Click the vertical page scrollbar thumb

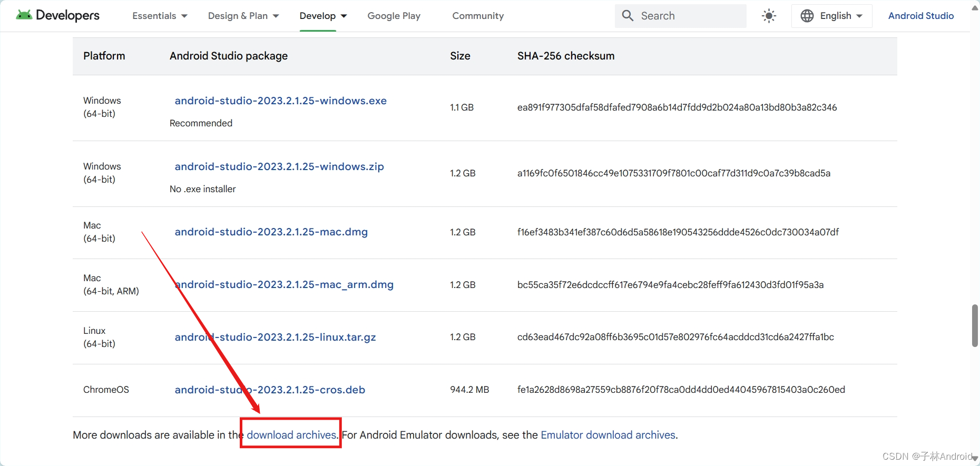(x=975, y=325)
